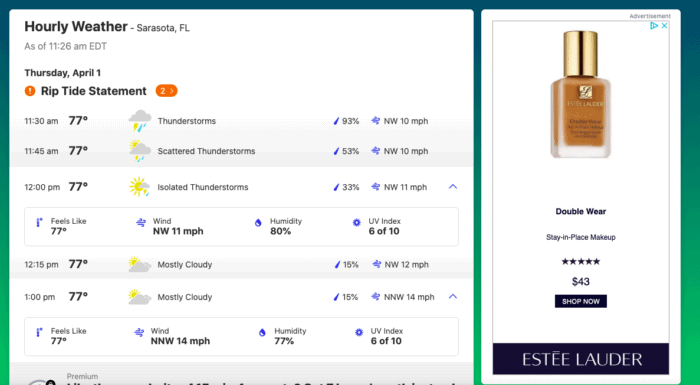
Task: Click the Double Wear foundation bottle image
Action: click(x=580, y=94)
